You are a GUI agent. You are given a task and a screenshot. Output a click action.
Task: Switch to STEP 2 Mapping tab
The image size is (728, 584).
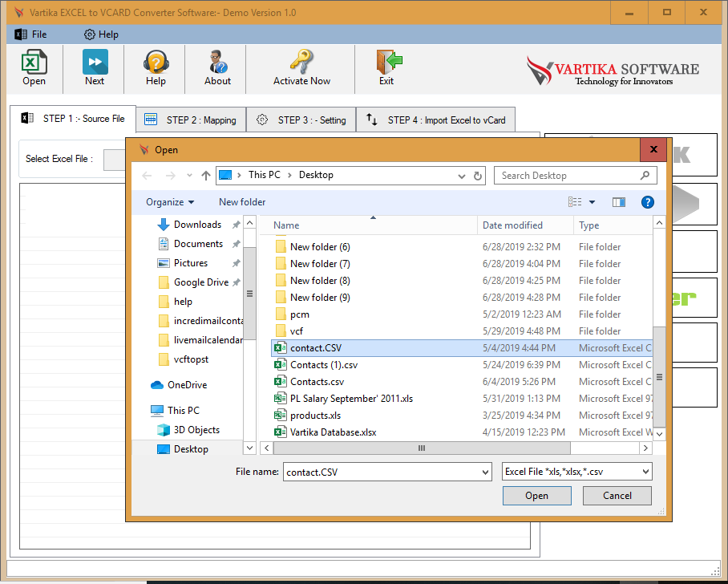[x=191, y=120]
